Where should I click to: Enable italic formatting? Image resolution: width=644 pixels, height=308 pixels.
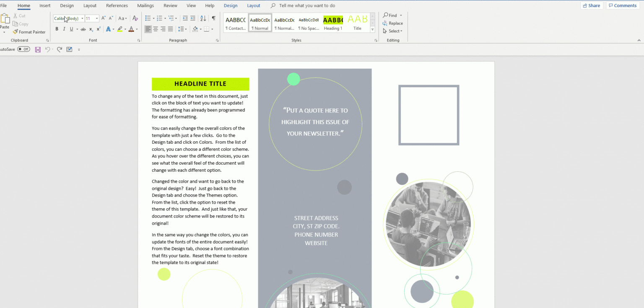pyautogui.click(x=64, y=29)
